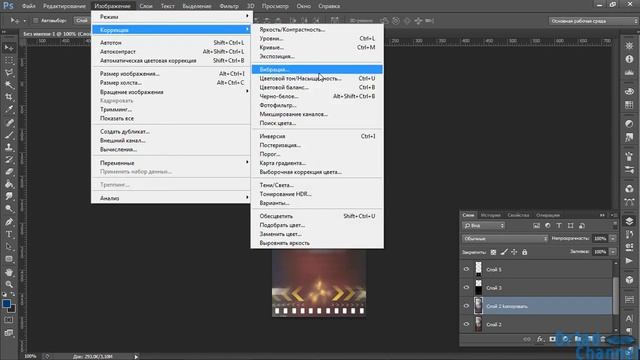
Task: Open the Заливка fill slider arrow
Action: tap(613, 252)
